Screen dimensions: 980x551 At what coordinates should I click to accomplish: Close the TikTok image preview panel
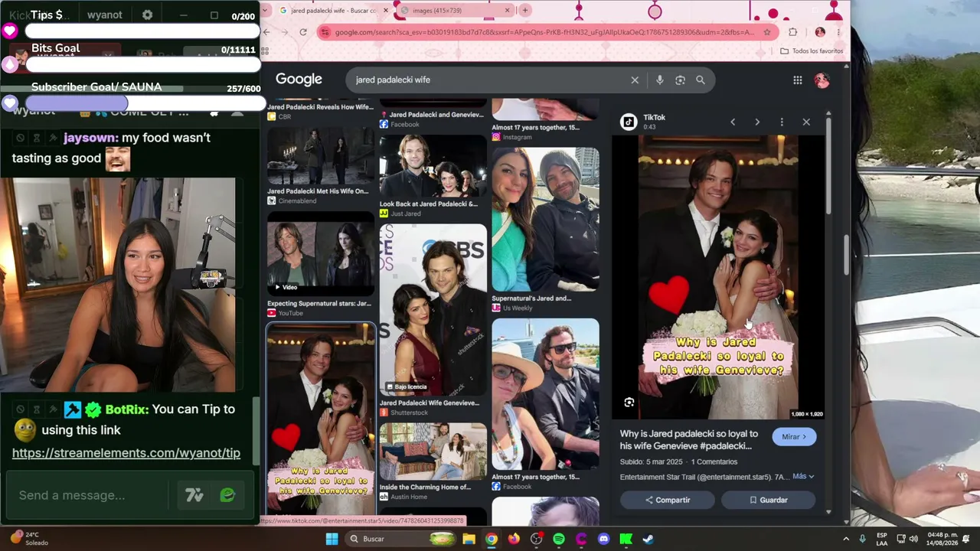[806, 122]
